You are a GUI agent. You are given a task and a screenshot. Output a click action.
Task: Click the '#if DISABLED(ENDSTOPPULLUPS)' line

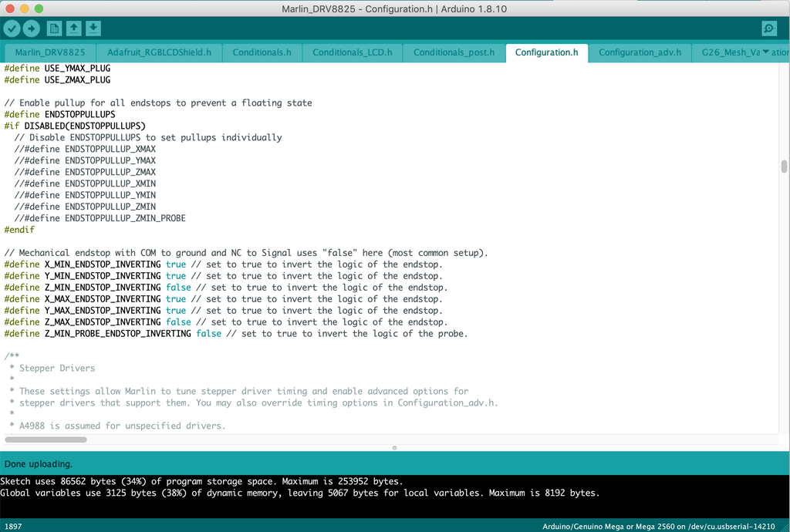click(x=75, y=126)
